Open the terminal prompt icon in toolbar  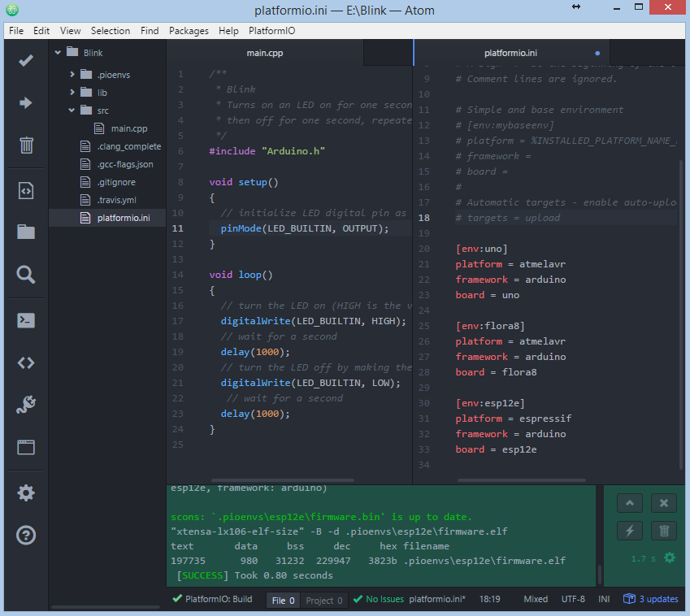(26, 320)
